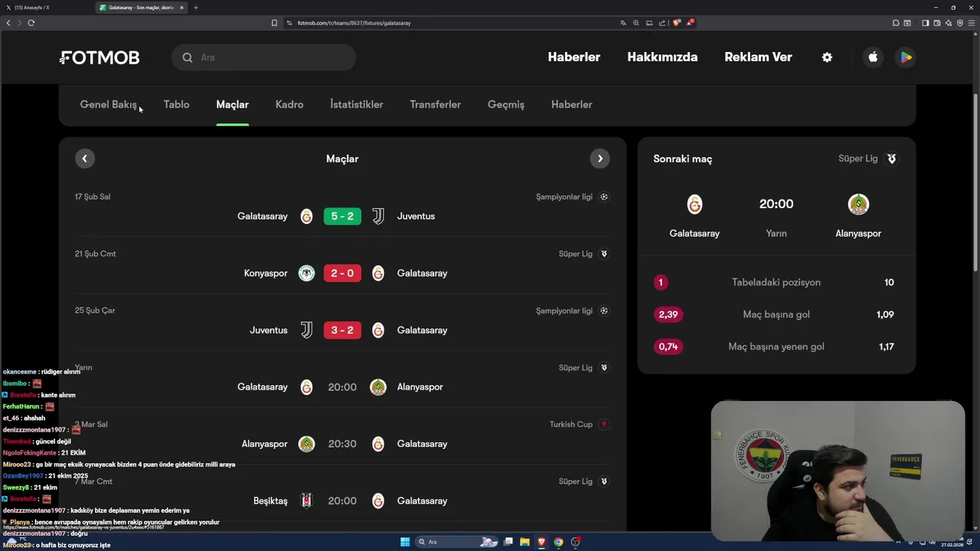Image resolution: width=980 pixels, height=551 pixels.
Task: Click the browser address bar URL
Action: click(x=354, y=23)
